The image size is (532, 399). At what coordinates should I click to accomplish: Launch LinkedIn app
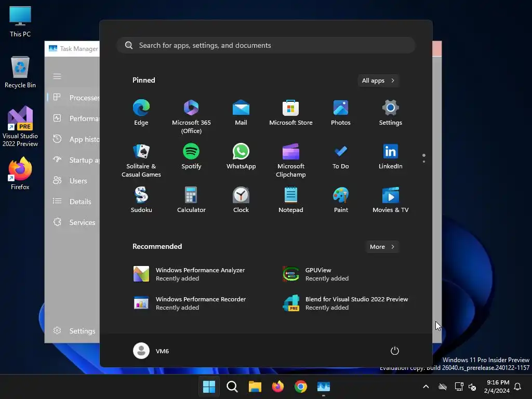coord(391,156)
